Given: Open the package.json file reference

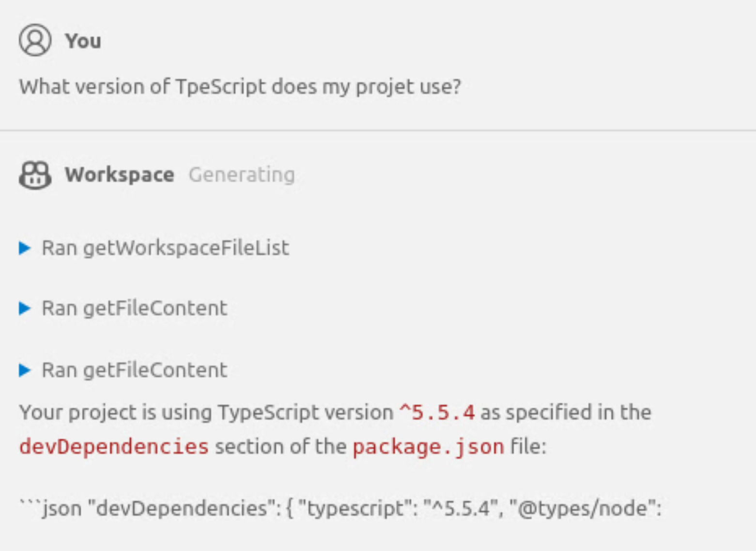Looking at the screenshot, I should (x=428, y=446).
